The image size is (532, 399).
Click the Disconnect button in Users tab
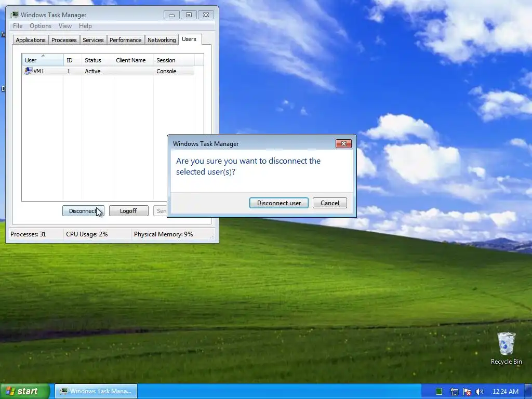tap(83, 211)
